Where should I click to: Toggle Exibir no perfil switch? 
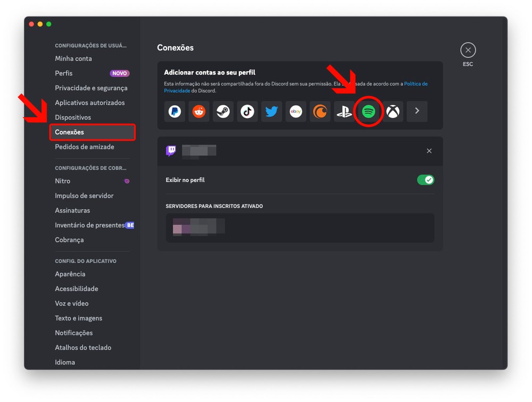click(426, 180)
